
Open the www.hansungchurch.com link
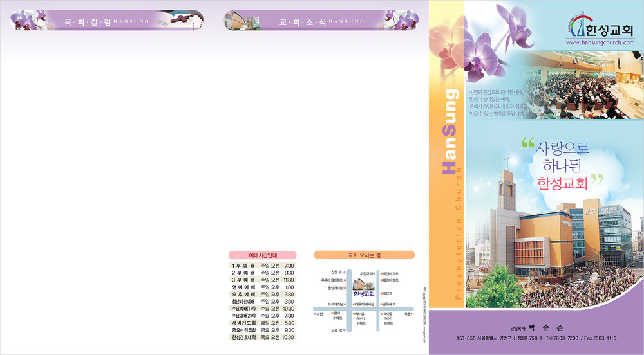[600, 42]
